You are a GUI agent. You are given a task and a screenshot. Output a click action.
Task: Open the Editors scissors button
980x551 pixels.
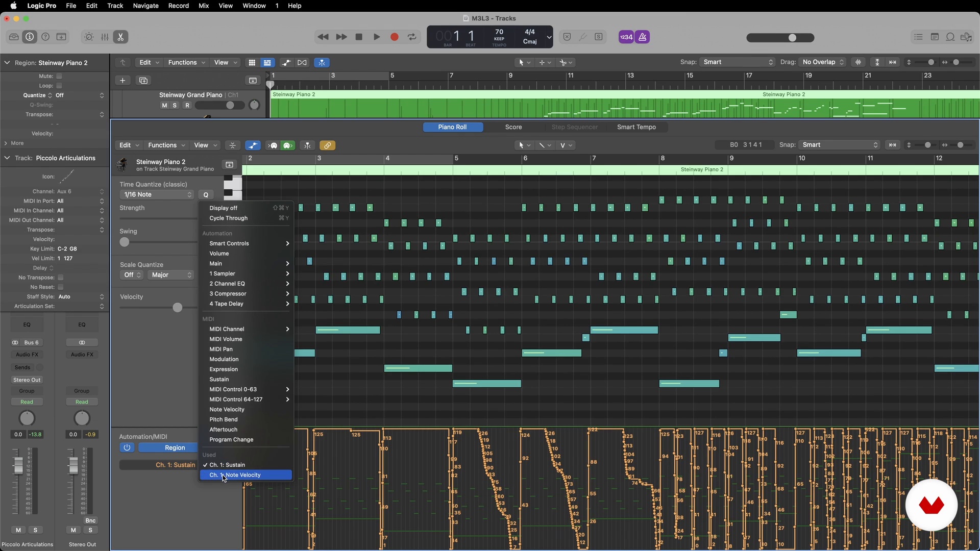[120, 37]
